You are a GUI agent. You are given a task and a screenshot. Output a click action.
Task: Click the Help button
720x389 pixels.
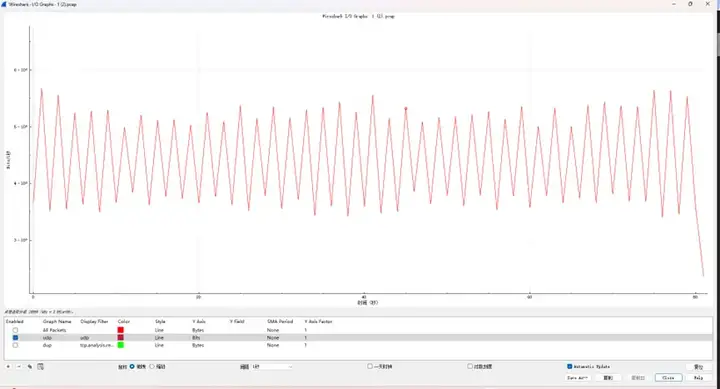[698, 378]
